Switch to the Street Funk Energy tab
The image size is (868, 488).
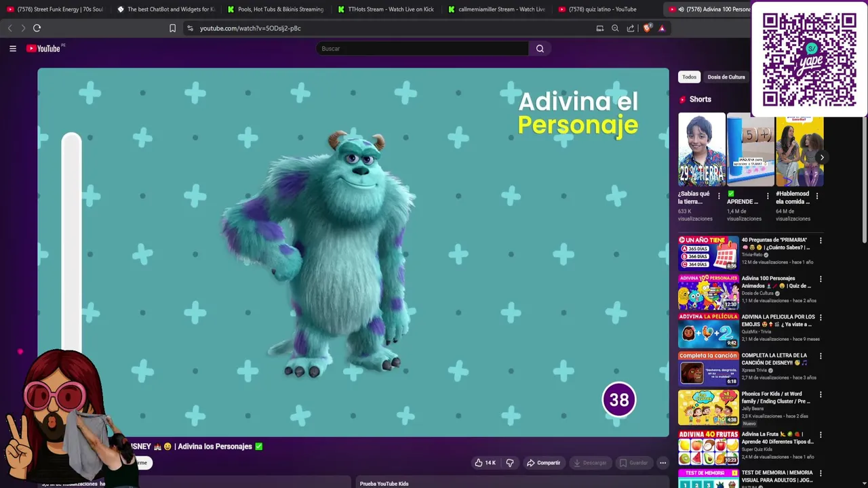pyautogui.click(x=55, y=9)
